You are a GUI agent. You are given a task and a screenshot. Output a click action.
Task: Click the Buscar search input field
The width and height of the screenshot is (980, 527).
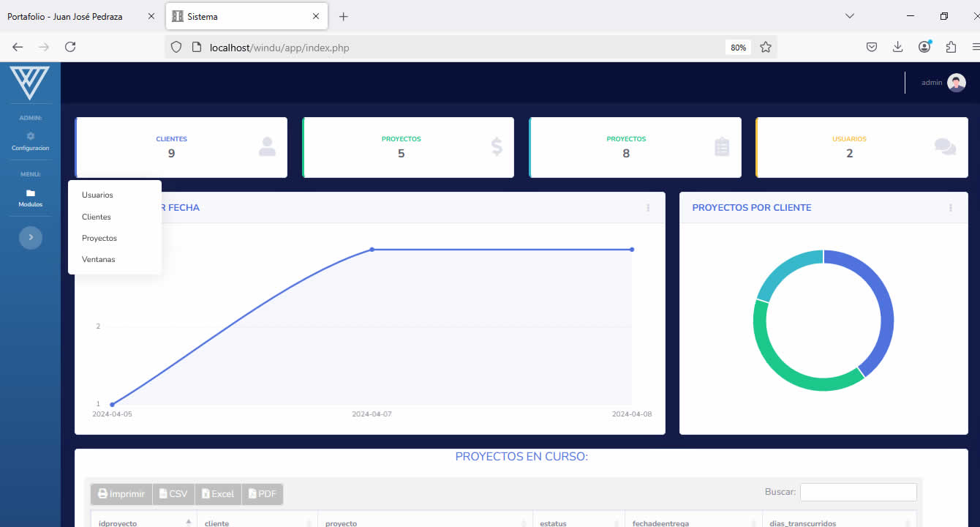(858, 492)
